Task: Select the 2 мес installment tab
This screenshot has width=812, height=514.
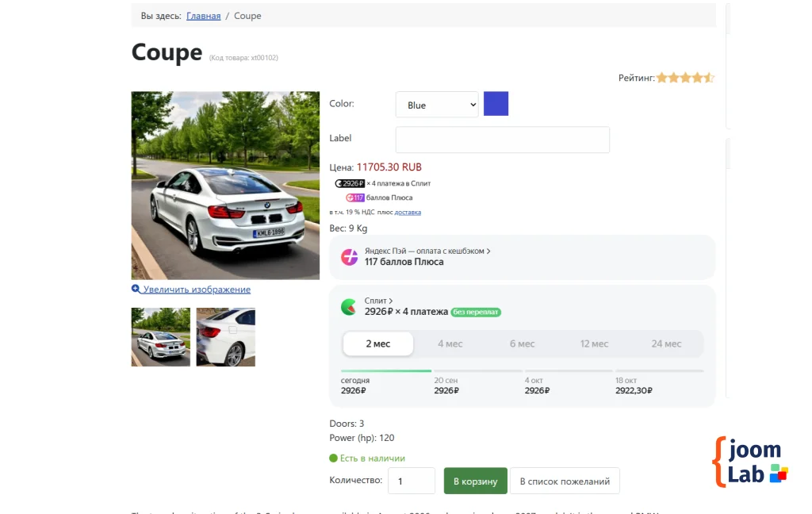Action: 378,343
